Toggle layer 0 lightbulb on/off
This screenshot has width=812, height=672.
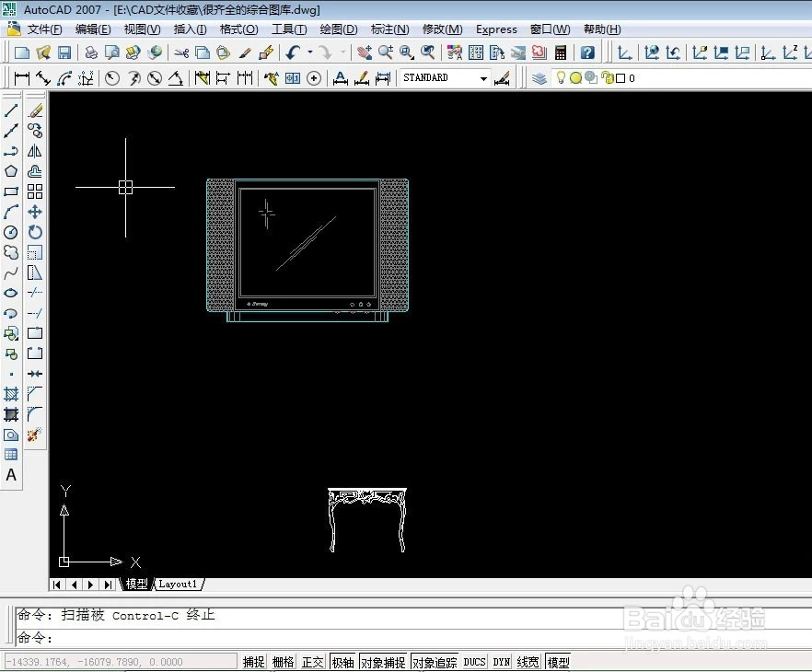point(561,77)
